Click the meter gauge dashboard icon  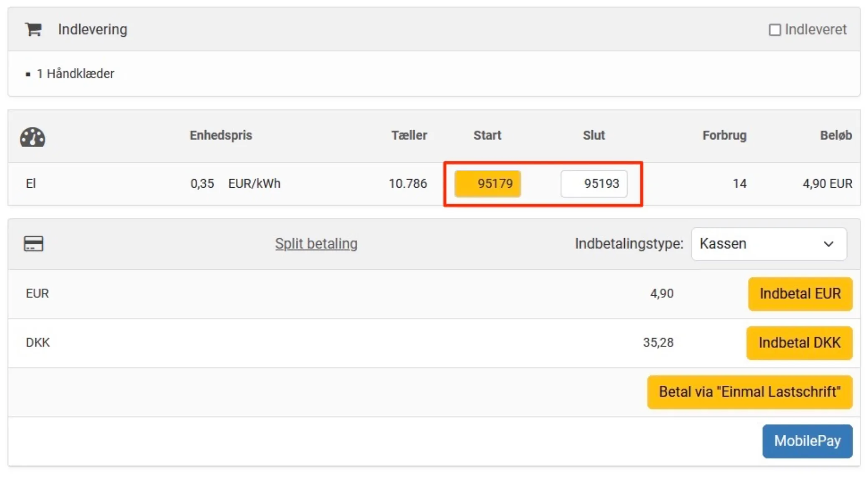coord(33,137)
